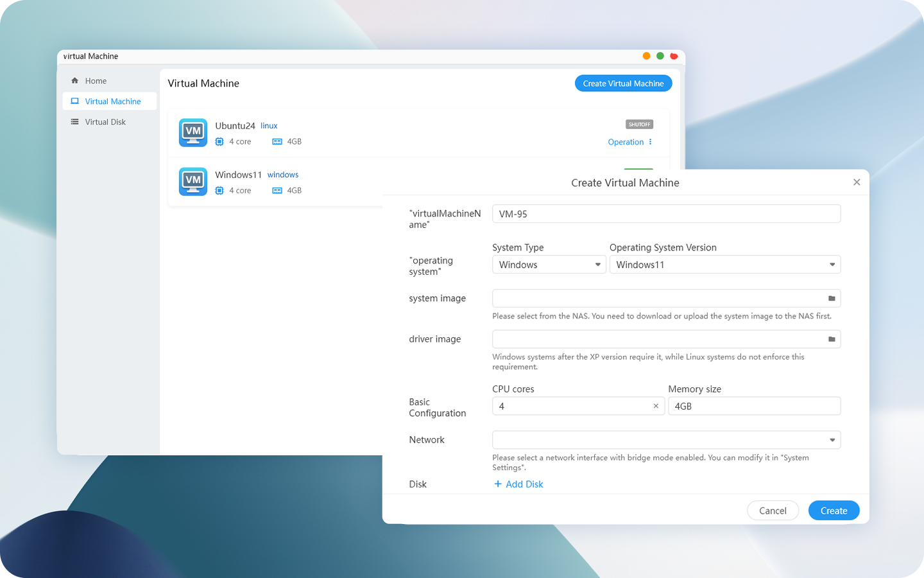The width and height of the screenshot is (924, 578).
Task: Click the Create button
Action: pos(834,511)
